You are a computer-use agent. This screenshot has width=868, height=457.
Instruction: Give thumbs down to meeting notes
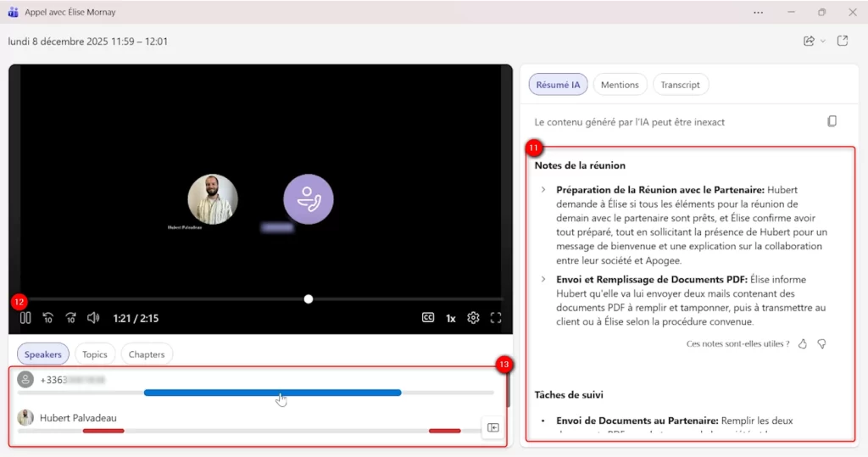(821, 343)
